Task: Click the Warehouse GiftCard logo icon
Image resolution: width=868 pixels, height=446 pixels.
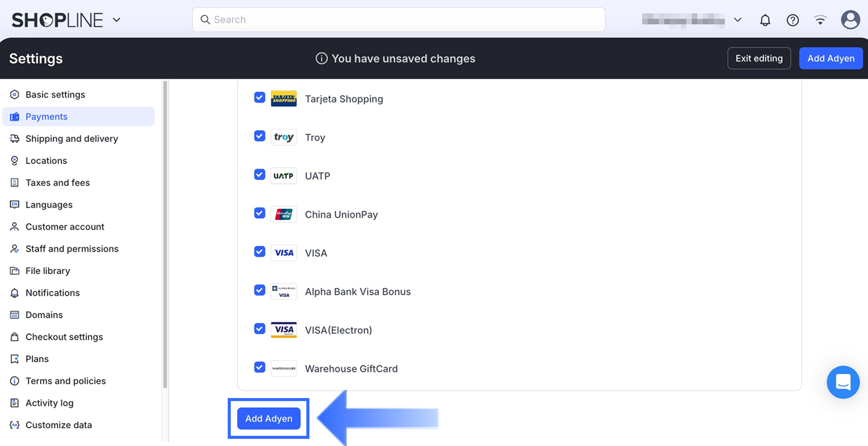Action: (x=284, y=368)
